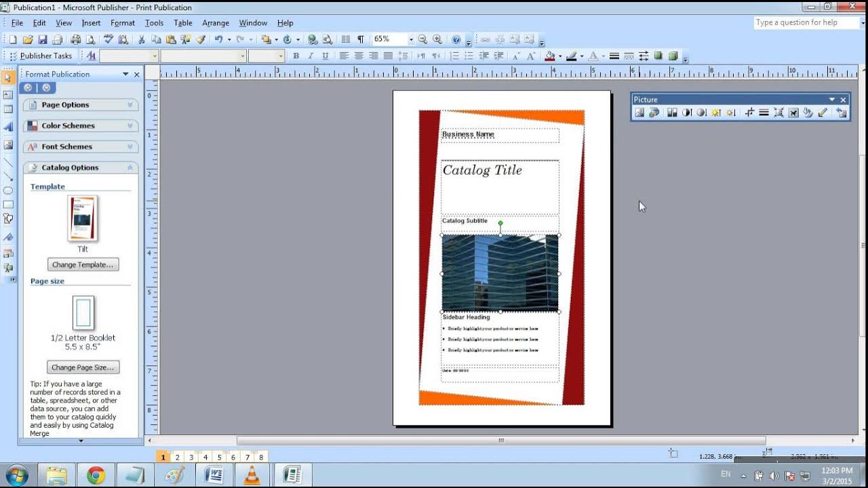Screen dimensions: 868x488
Task: Open Publisher Tasks button
Action: pos(41,56)
